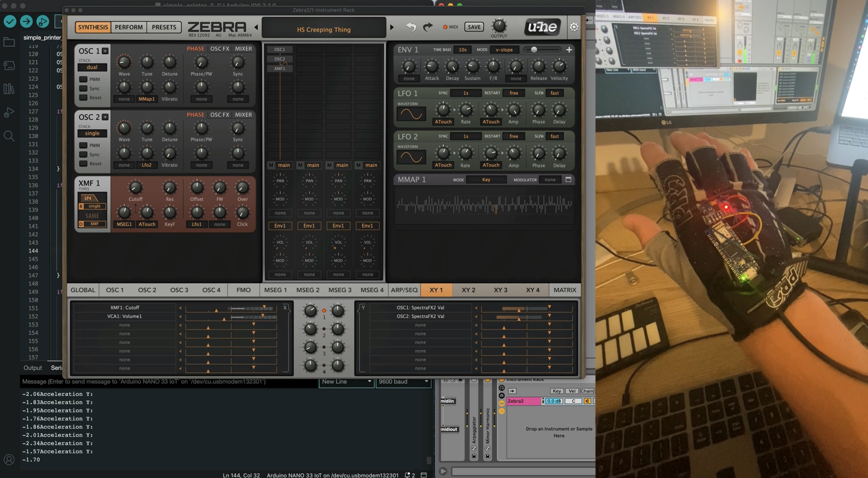The width and height of the screenshot is (868, 478).
Task: Toggle OSC 2 PWM checkbox
Action: pyautogui.click(x=83, y=145)
